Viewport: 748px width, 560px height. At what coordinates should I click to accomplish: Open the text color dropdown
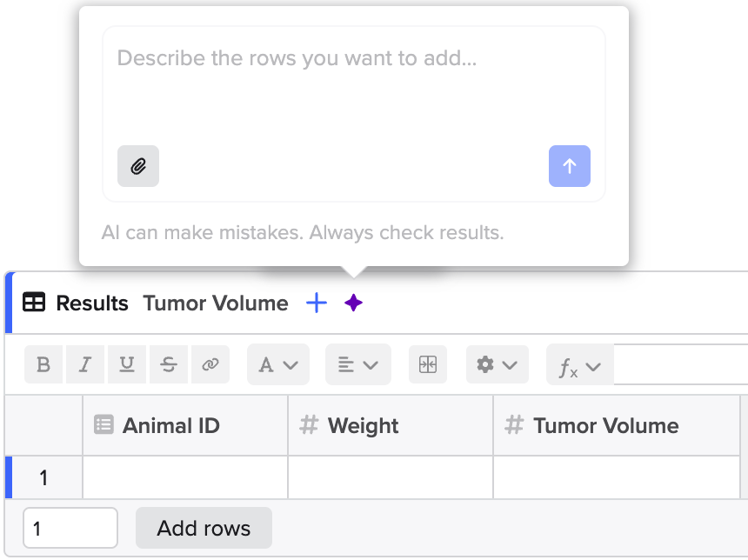[x=277, y=365]
